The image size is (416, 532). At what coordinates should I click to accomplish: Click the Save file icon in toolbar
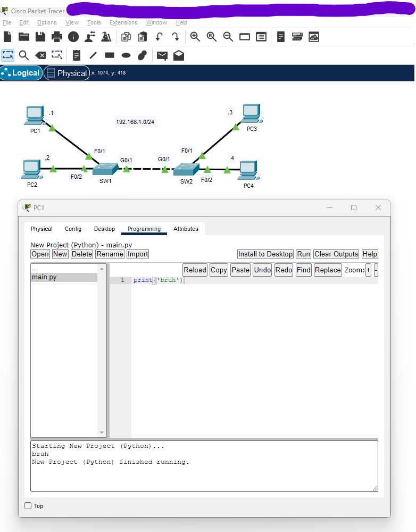(40, 37)
